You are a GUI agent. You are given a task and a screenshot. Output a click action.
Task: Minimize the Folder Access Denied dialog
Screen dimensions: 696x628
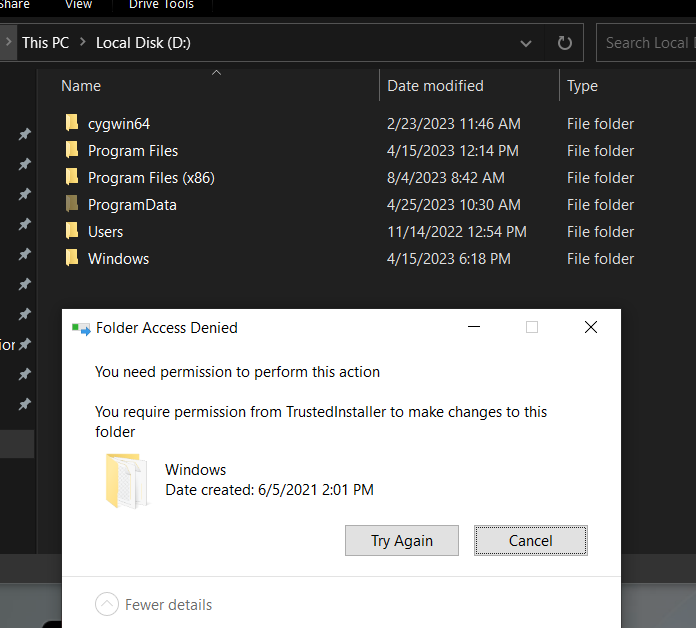click(x=474, y=327)
